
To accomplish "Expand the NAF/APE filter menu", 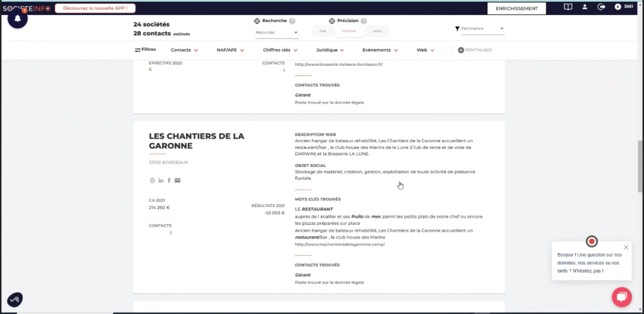I will (x=230, y=50).
